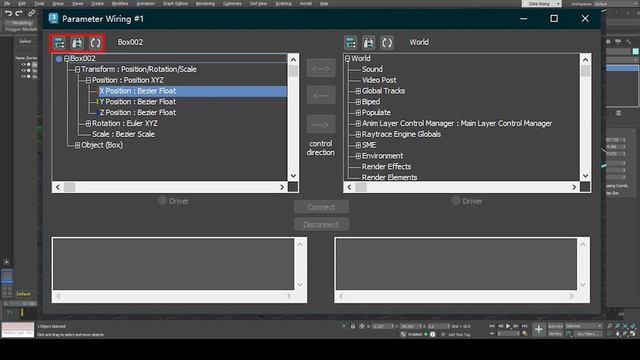
Task: Expand Rotation : Euler XYZ node
Action: click(x=88, y=123)
